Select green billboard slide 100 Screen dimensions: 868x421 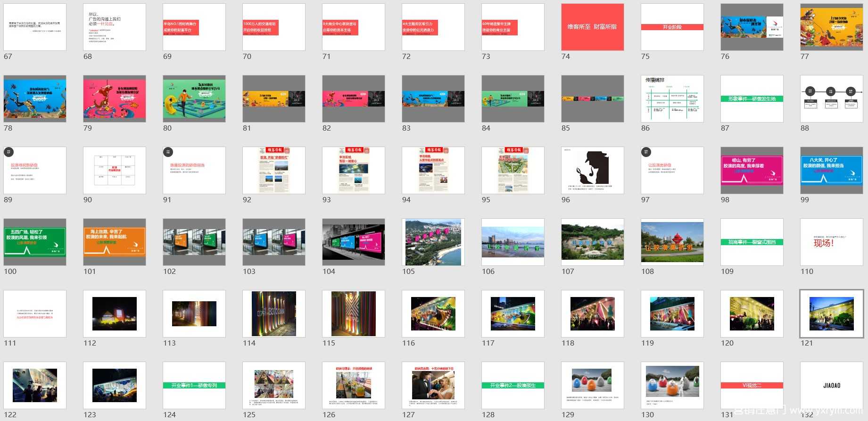(35, 242)
